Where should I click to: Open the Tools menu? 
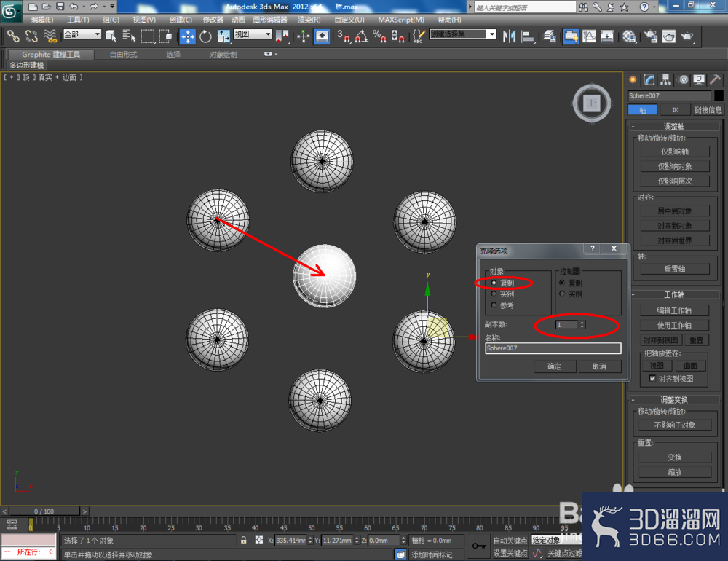(78, 20)
